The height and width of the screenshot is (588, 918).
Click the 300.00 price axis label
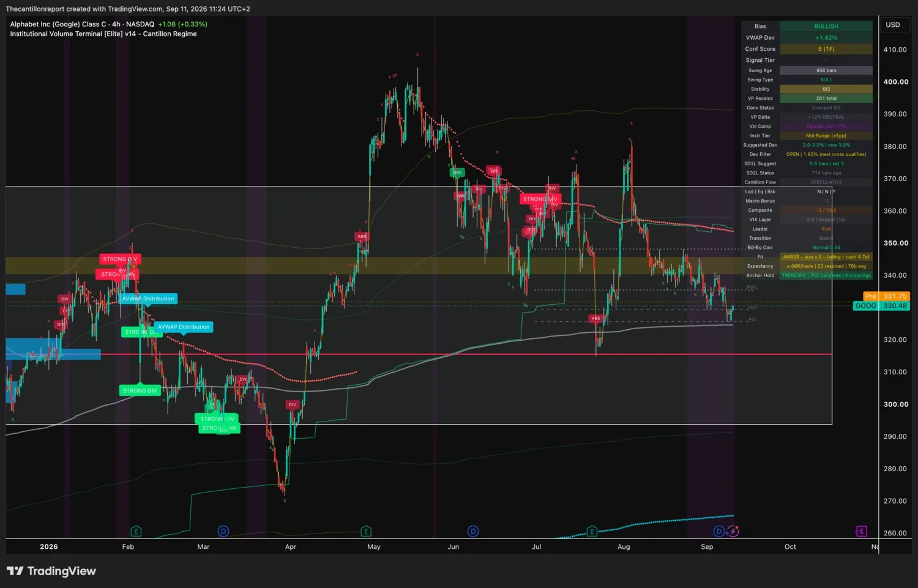[x=896, y=404]
